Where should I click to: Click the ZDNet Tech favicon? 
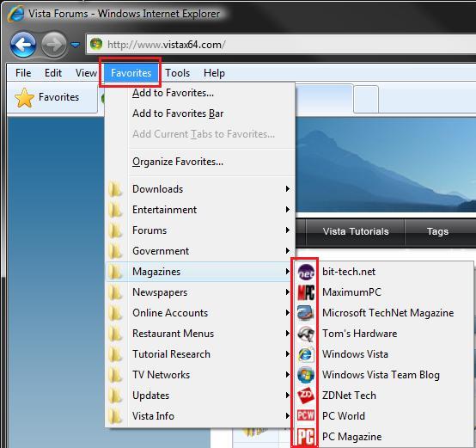(306, 396)
